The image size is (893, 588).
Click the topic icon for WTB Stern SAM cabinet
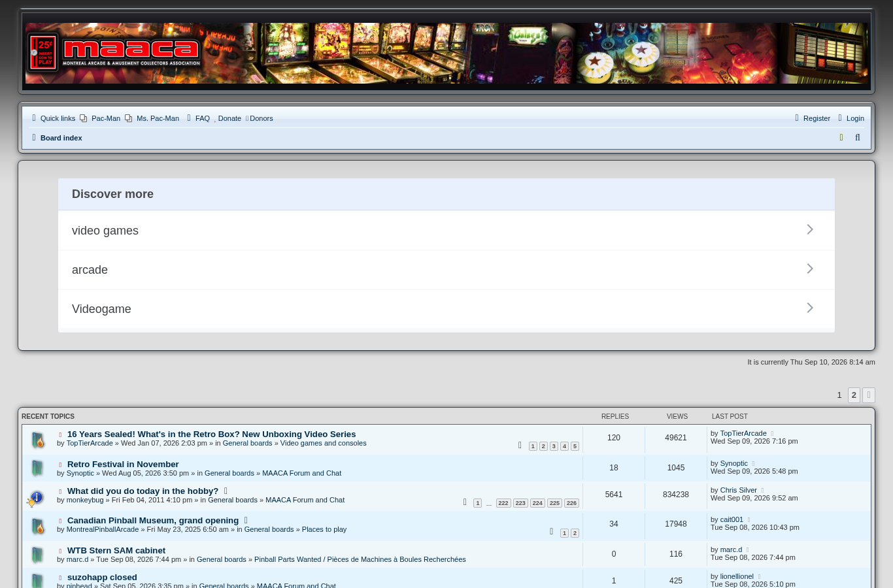click(38, 555)
